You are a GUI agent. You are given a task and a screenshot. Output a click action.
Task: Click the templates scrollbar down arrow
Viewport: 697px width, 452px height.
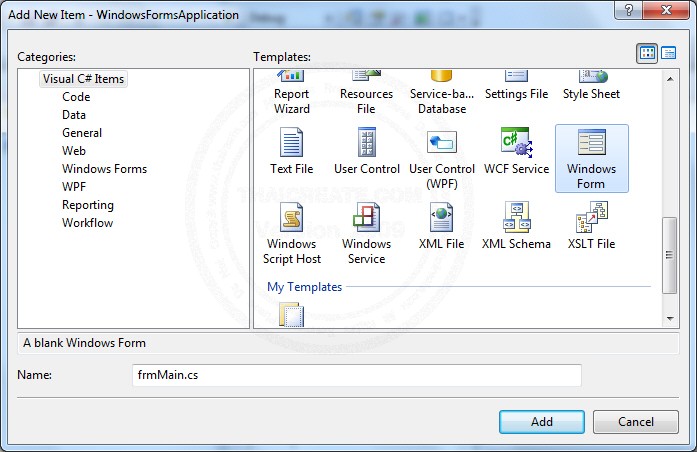click(x=670, y=319)
